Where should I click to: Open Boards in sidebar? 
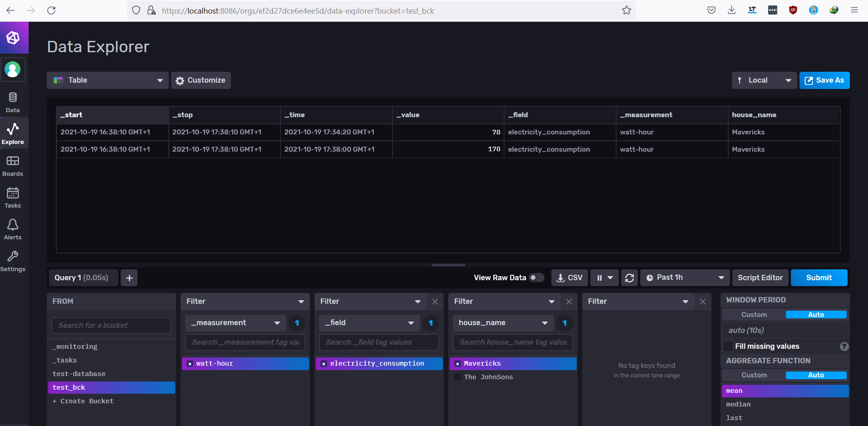[13, 166]
